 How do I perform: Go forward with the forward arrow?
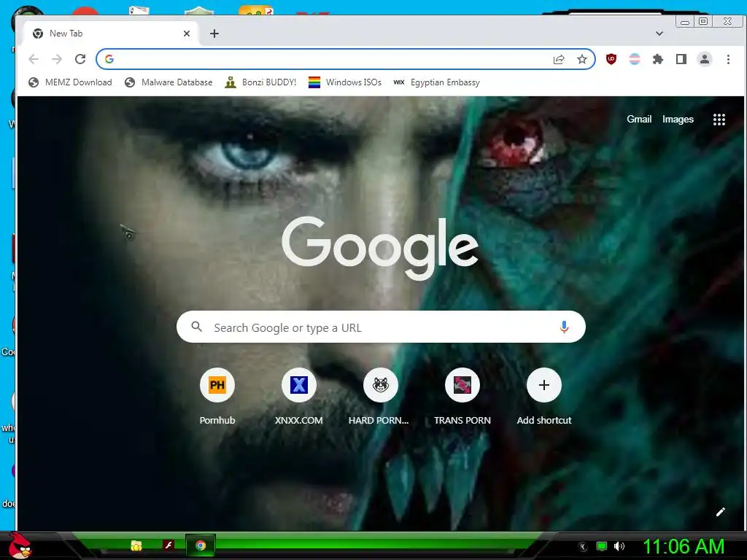[x=57, y=59]
